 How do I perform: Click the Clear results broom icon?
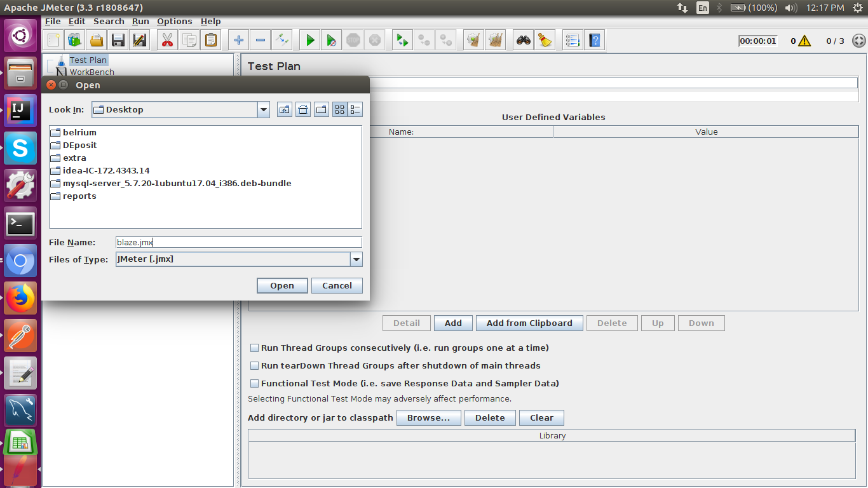473,41
